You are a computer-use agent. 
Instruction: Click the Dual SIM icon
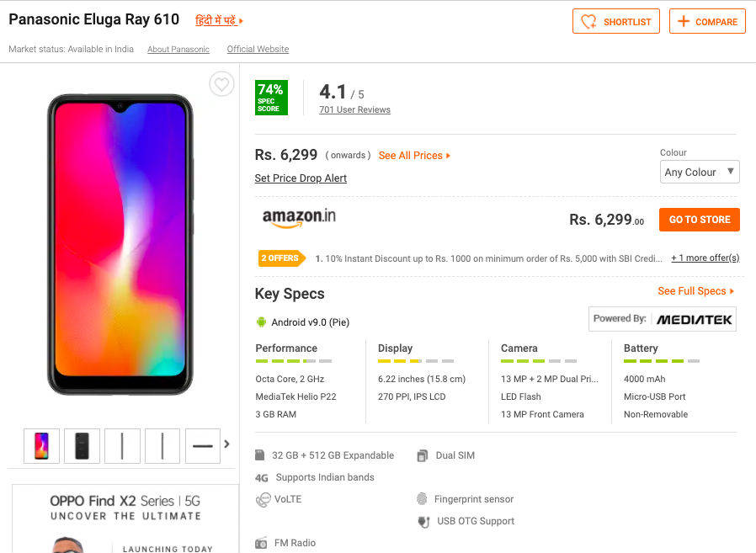[423, 455]
